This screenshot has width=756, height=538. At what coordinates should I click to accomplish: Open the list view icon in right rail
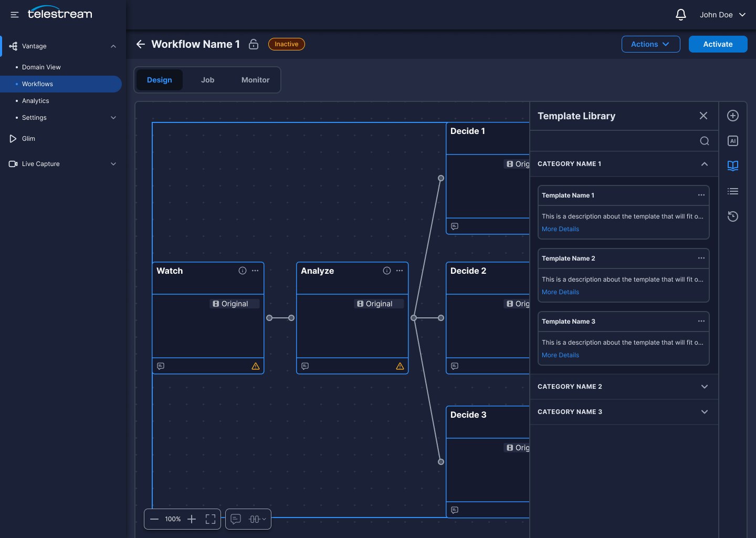(x=733, y=191)
